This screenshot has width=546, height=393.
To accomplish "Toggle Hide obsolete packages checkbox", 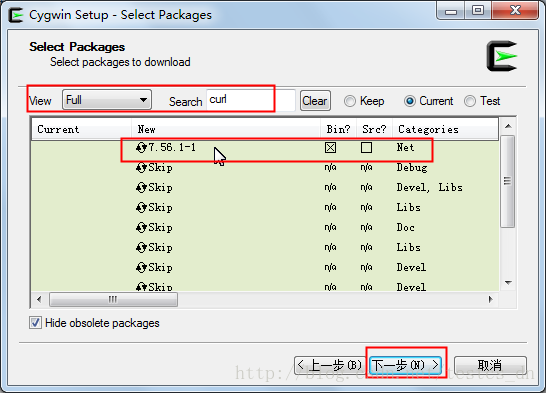I will tap(35, 323).
